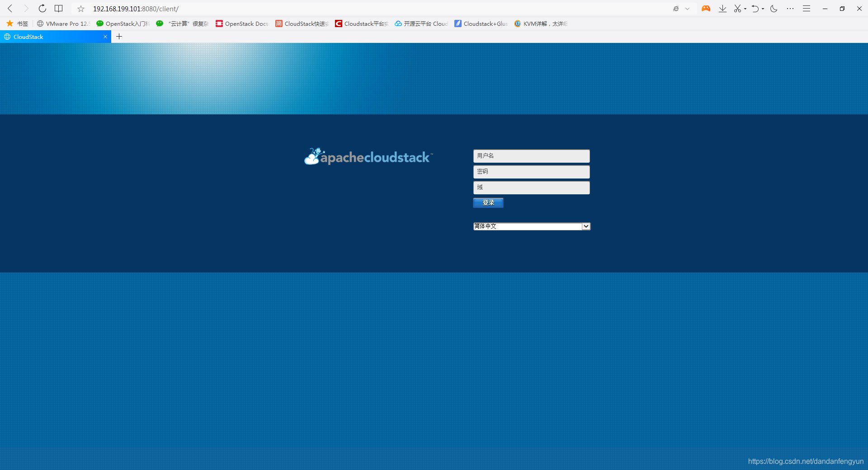Click the 用户名 username field
868x470 pixels.
click(x=532, y=156)
